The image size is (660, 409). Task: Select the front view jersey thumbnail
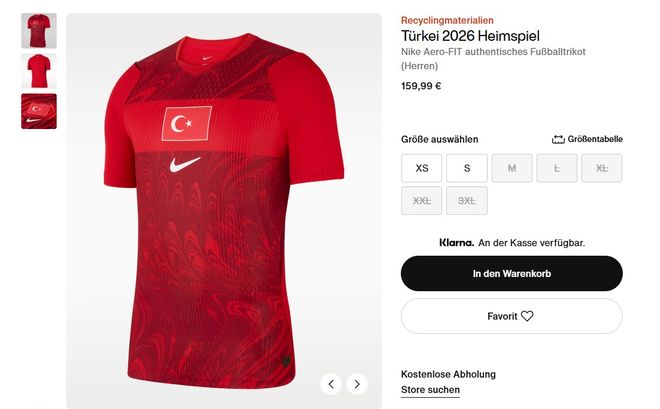click(x=39, y=31)
